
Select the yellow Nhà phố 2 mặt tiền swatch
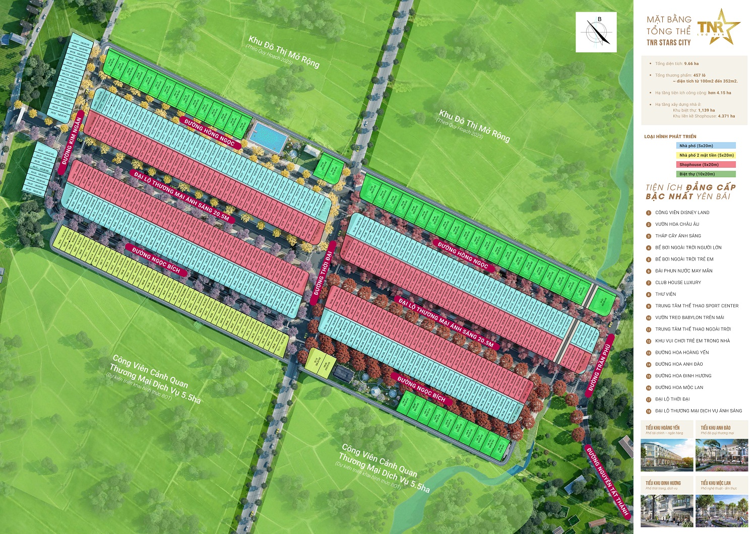pos(706,155)
